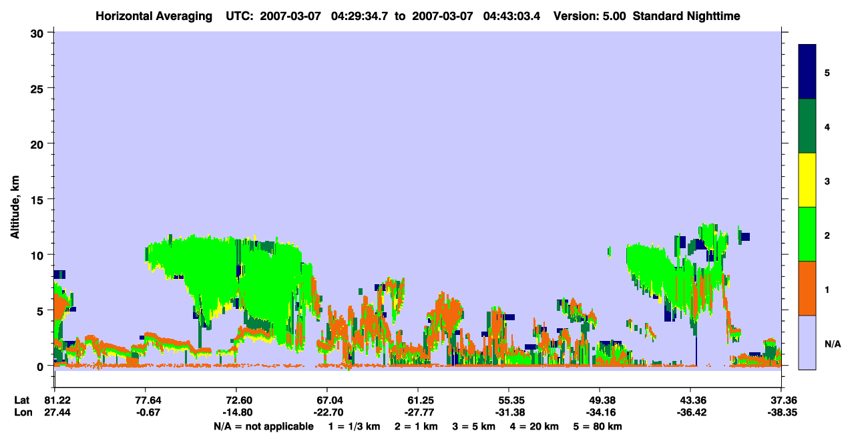The image size is (868, 445).
Task: Click the colorbar number label 2
Action: tap(827, 235)
